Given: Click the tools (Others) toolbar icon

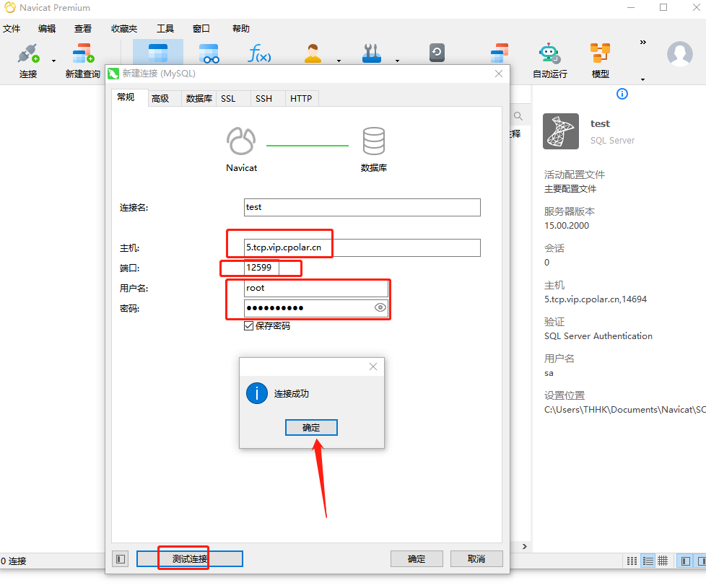Looking at the screenshot, I should (x=372, y=53).
